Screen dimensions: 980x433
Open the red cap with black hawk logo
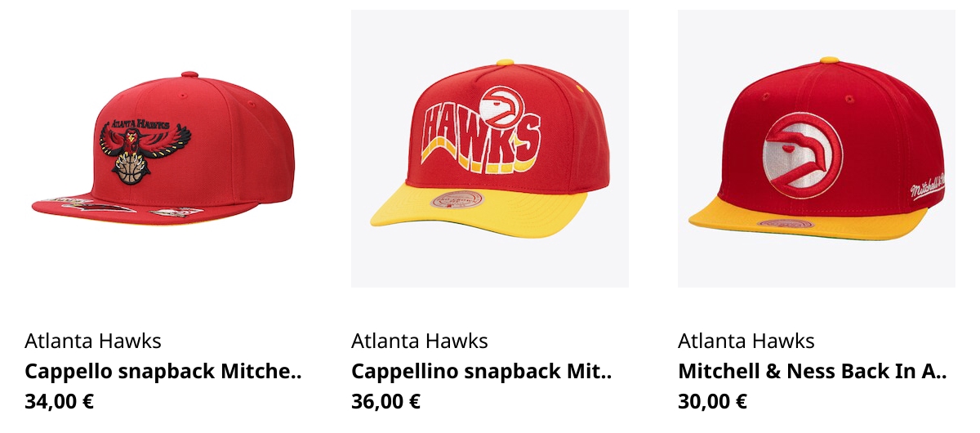[x=163, y=149]
